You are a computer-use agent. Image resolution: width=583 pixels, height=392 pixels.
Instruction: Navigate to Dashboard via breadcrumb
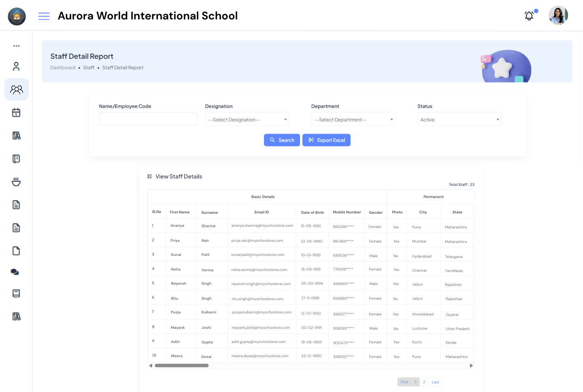pyautogui.click(x=63, y=68)
